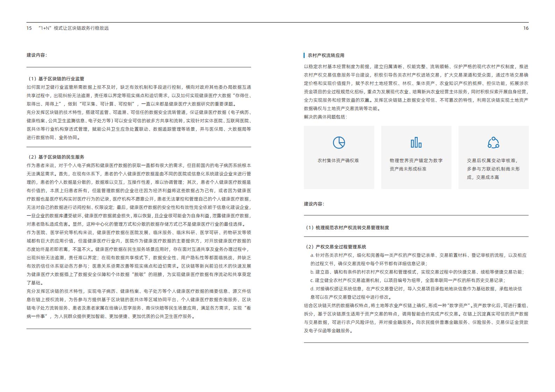This screenshot has height=392, width=555.
Task: Click the card line 资产尚未形成标准
Action: [408, 169]
